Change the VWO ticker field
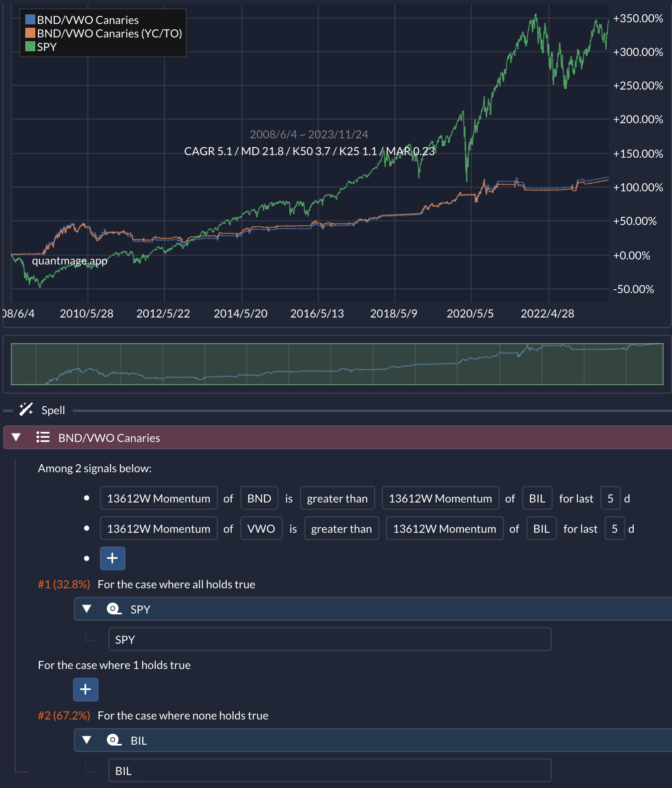Screen dimensions: 672x788 point(261,529)
